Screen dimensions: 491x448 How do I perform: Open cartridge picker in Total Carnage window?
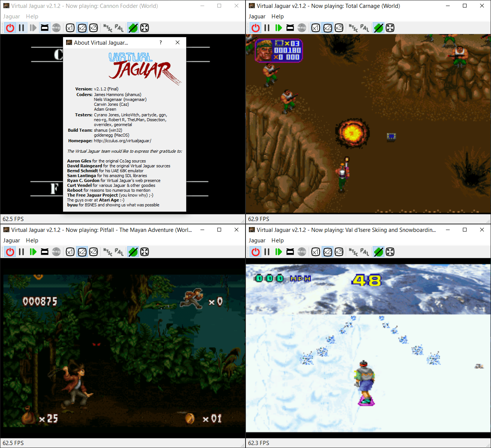pos(290,28)
